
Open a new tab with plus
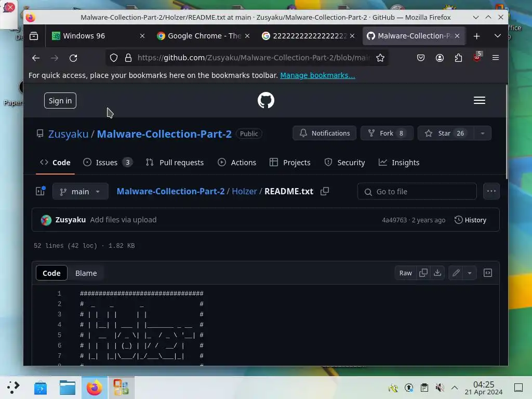tap(477, 36)
